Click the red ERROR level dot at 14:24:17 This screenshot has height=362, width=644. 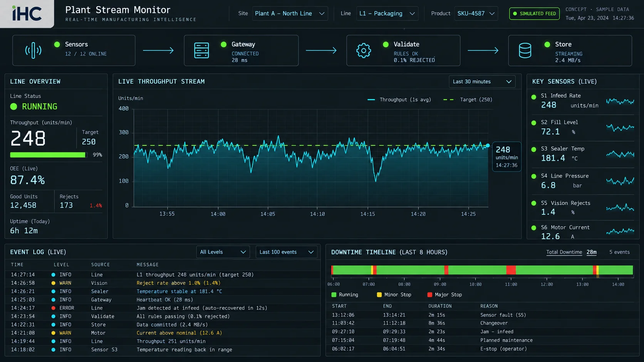53,308
